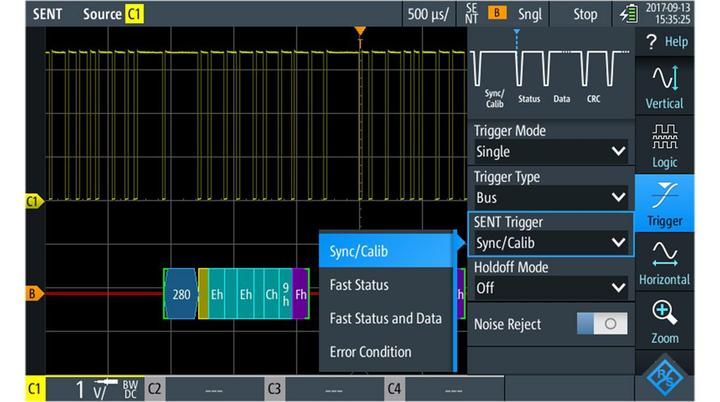Screen dimensions: 720x402
Task: Select the C1 channel marker on the waveform
Action: tap(34, 201)
